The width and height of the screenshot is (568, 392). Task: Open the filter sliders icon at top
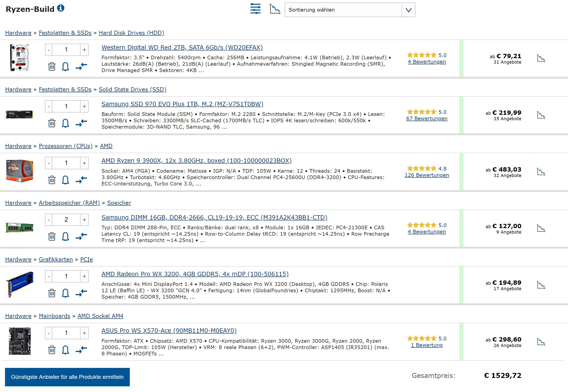coord(255,9)
